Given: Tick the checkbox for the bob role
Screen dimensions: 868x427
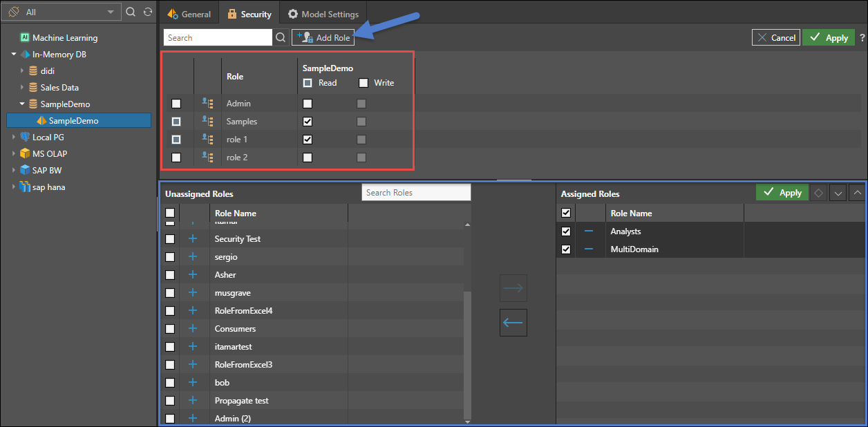Looking at the screenshot, I should [x=170, y=383].
